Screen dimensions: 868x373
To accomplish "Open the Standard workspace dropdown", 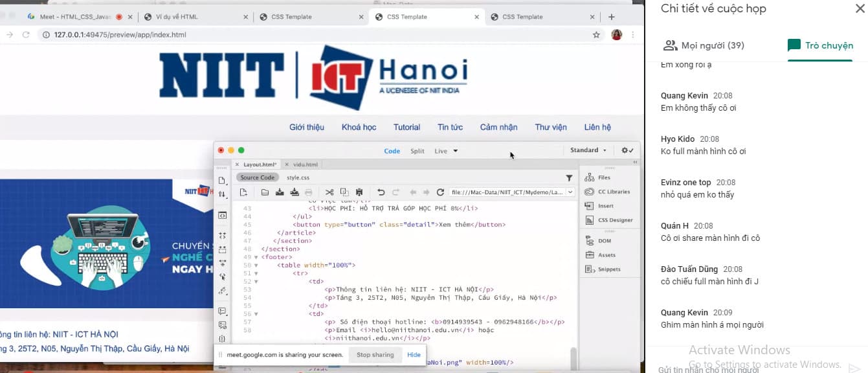I will [588, 150].
